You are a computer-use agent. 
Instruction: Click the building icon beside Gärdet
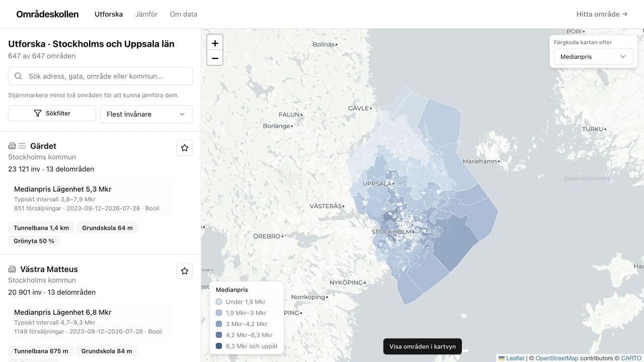12,146
